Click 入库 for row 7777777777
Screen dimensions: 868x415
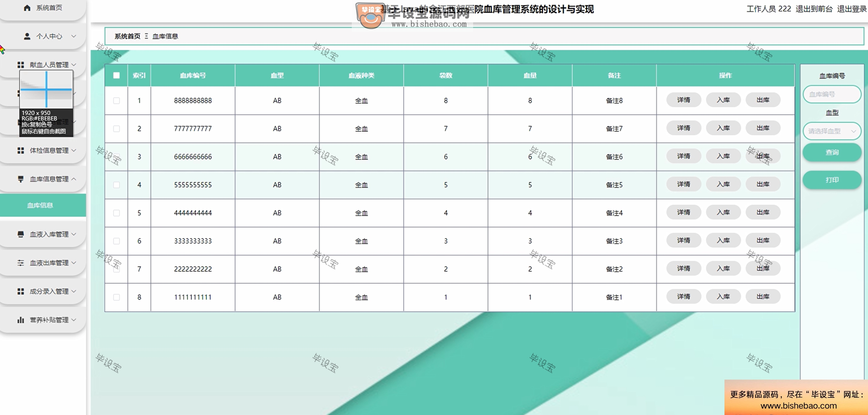point(723,128)
